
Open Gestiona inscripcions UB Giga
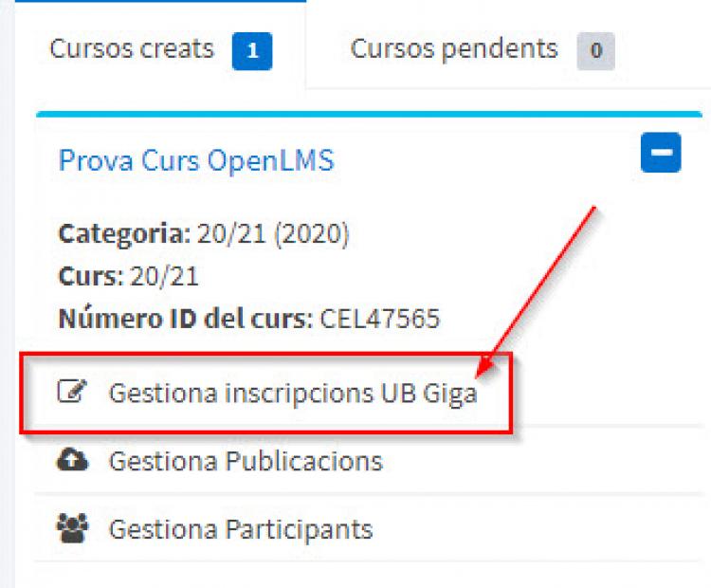[292, 393]
